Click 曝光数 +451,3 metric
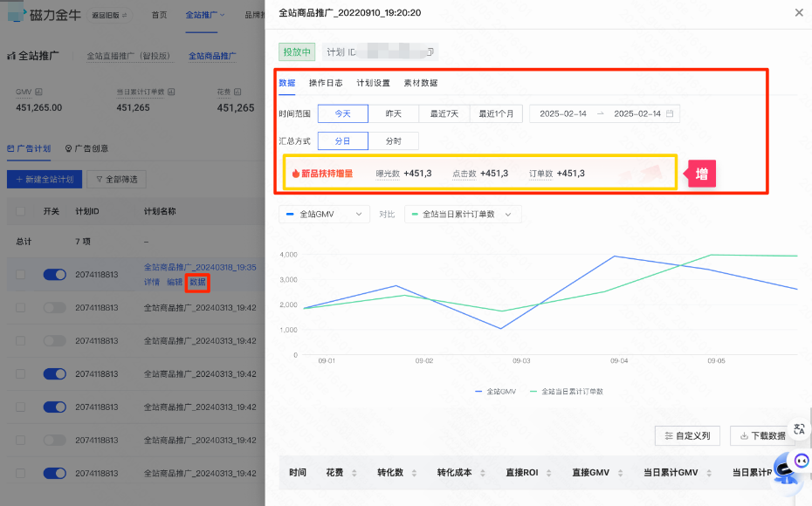 [x=403, y=174]
